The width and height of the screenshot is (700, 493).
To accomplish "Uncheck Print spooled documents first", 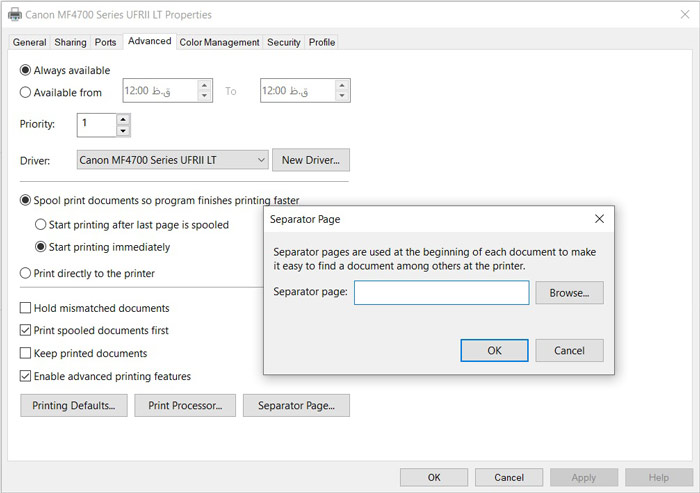I will tap(25, 330).
